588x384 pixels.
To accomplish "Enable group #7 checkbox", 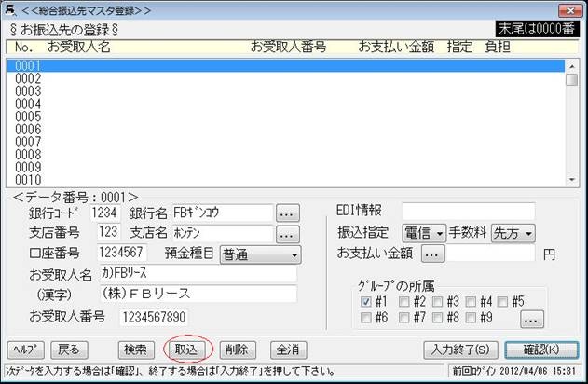I will pos(403,318).
